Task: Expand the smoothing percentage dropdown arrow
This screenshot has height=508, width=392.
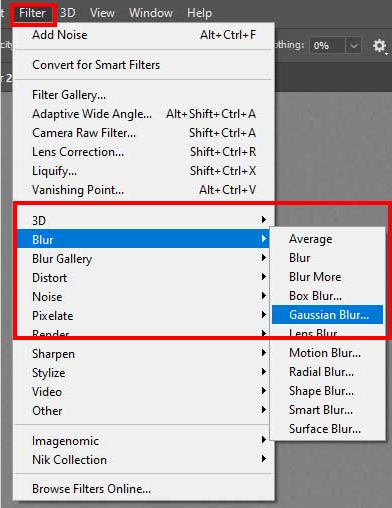Action: click(x=354, y=45)
